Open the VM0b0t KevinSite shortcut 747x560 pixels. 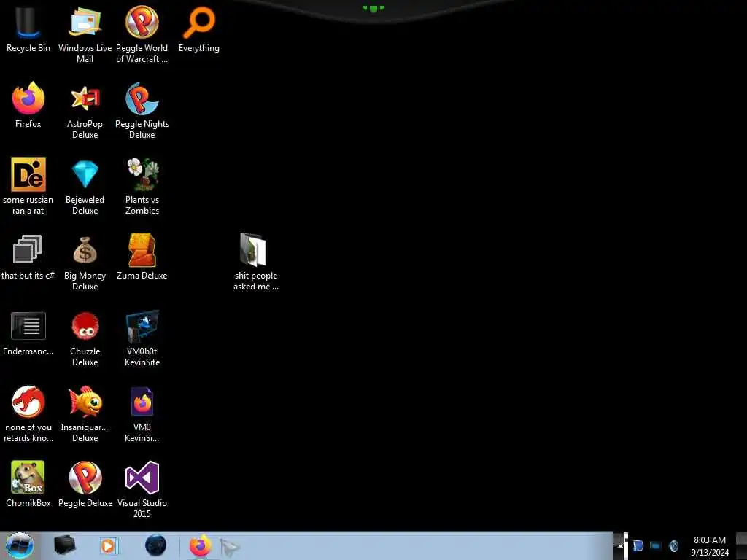tap(142, 338)
